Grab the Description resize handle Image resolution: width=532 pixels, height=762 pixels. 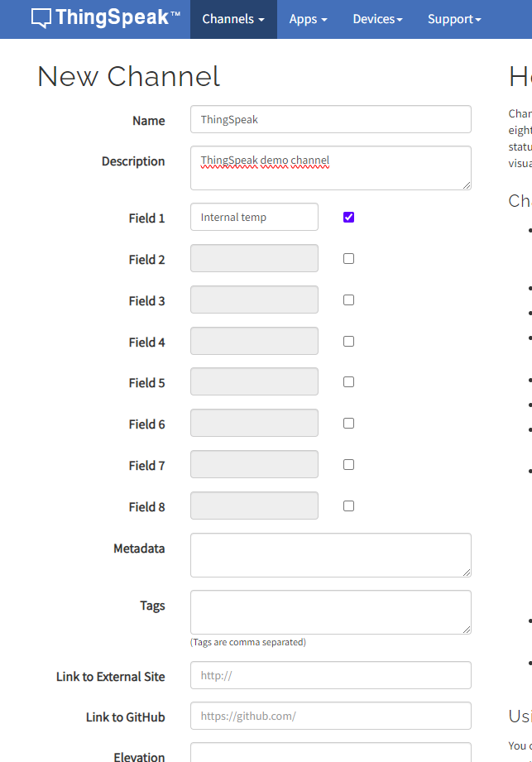click(x=467, y=185)
